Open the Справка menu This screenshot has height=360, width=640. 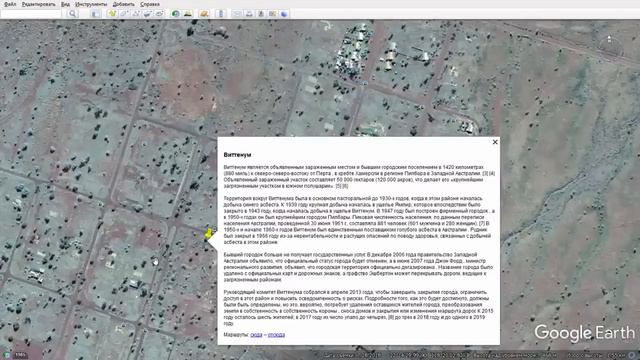coord(150,4)
